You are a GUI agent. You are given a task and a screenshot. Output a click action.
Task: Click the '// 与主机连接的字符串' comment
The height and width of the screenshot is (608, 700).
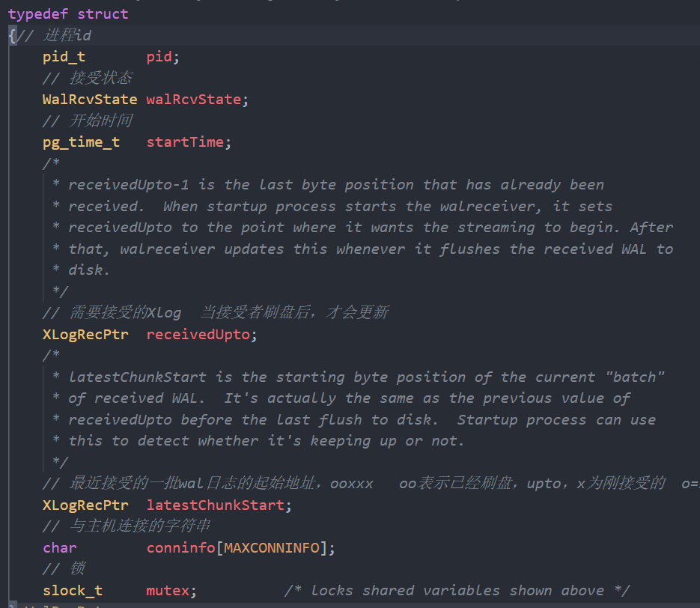[127, 526]
